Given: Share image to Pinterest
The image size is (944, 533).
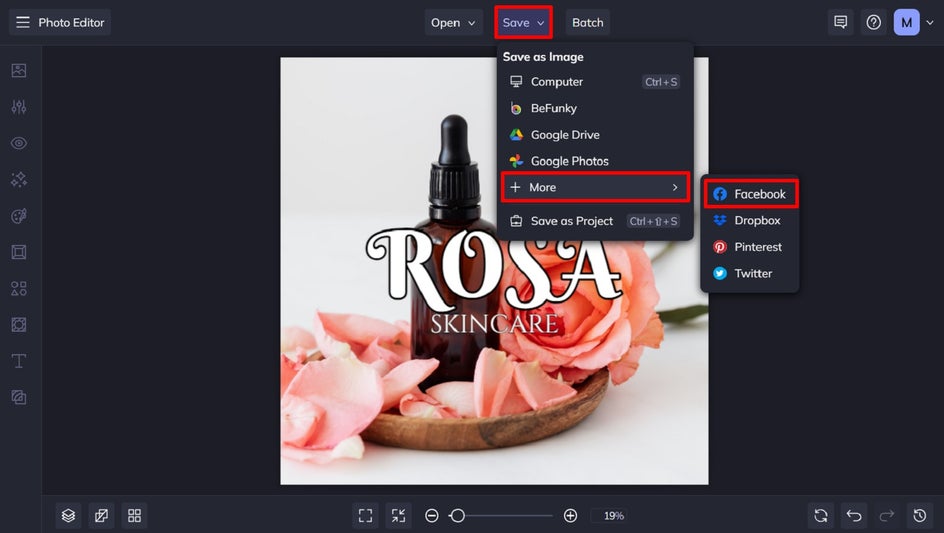Looking at the screenshot, I should [751, 247].
